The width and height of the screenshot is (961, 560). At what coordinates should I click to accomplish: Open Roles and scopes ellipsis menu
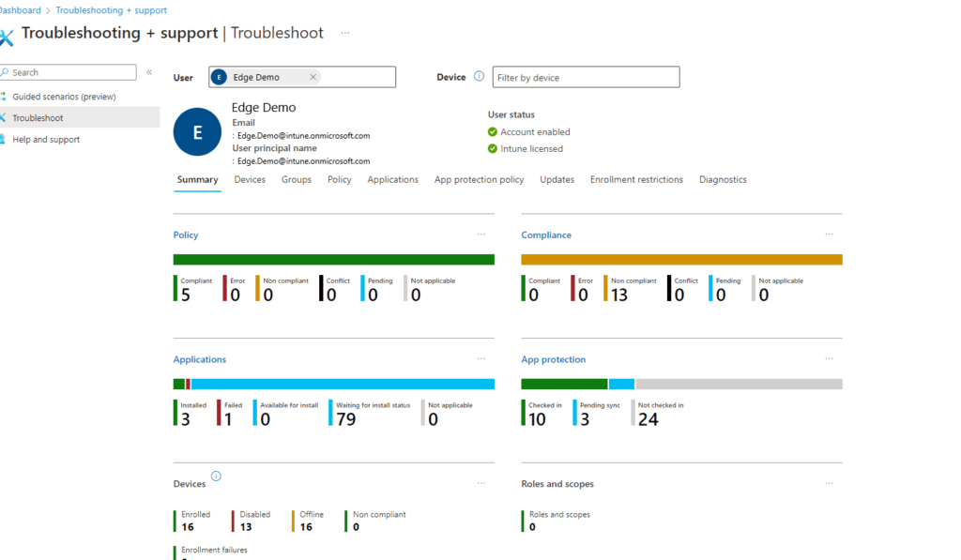[829, 483]
